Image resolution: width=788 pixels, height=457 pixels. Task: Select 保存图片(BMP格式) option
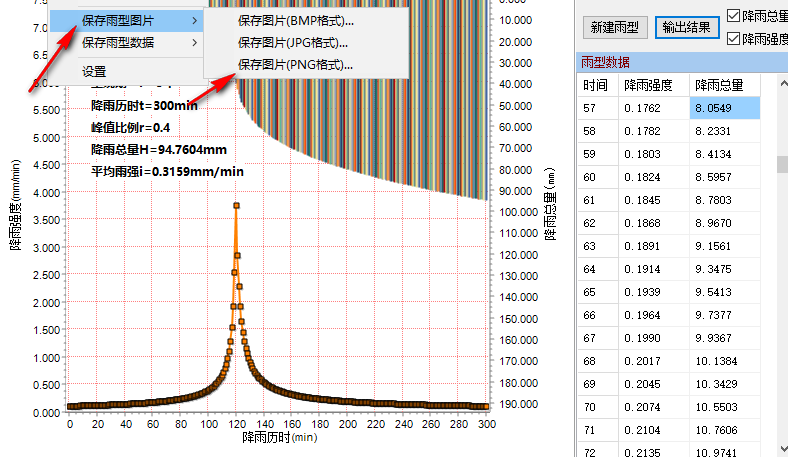tap(296, 20)
